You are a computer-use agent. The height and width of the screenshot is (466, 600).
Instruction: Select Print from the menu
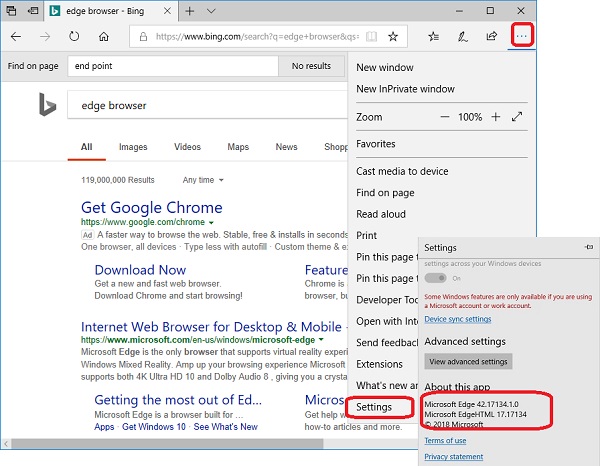tap(367, 236)
